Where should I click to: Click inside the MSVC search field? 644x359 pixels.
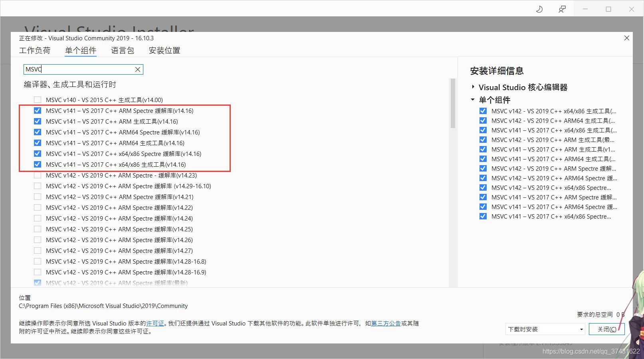(80, 69)
